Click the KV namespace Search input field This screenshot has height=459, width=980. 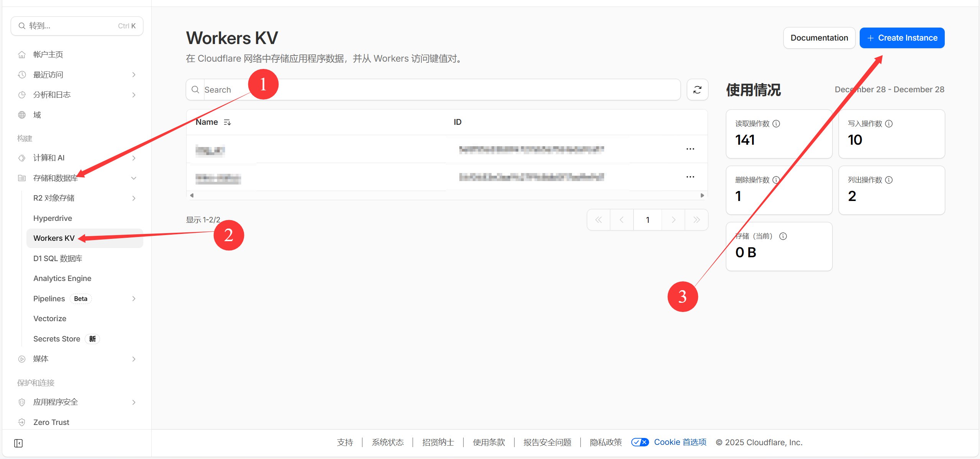coord(441,90)
